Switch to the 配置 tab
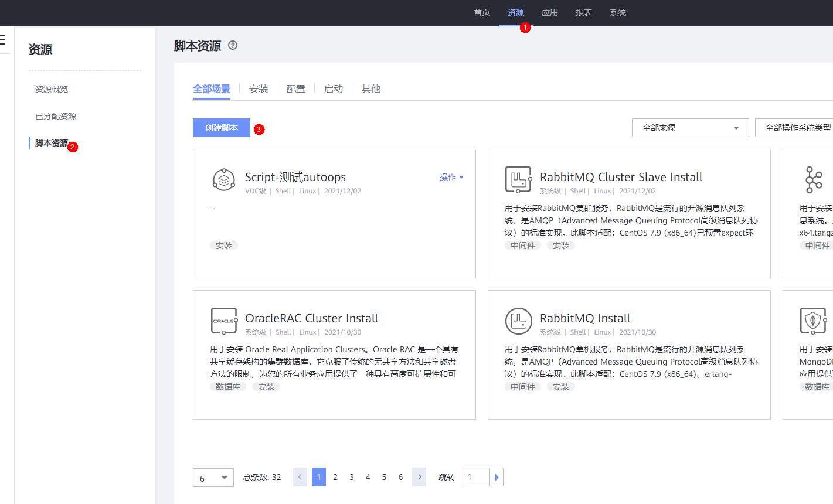833x504 pixels. tap(296, 88)
